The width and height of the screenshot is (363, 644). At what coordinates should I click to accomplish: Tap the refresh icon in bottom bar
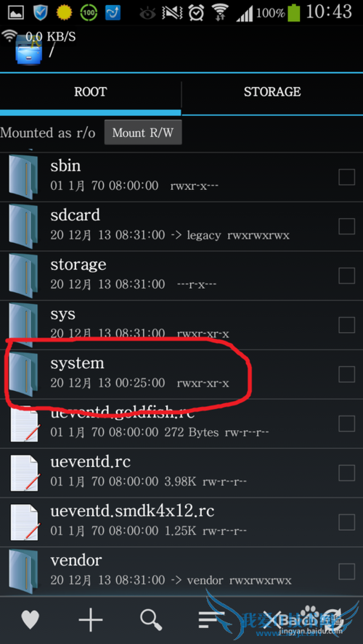tap(333, 620)
